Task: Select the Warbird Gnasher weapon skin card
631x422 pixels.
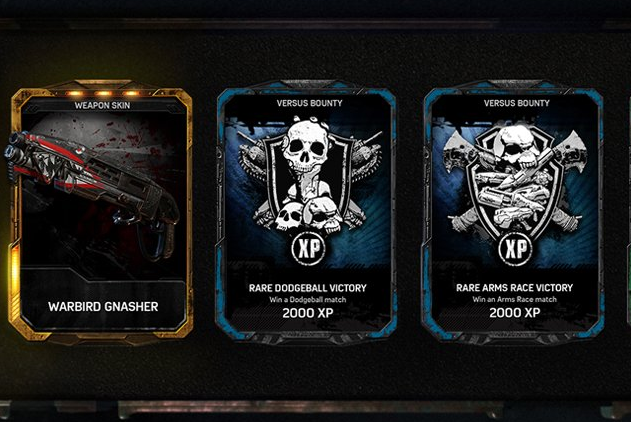Action: tap(101, 212)
